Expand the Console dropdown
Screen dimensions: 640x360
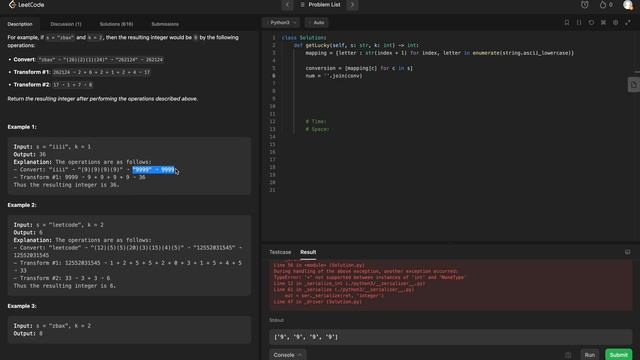click(287, 355)
